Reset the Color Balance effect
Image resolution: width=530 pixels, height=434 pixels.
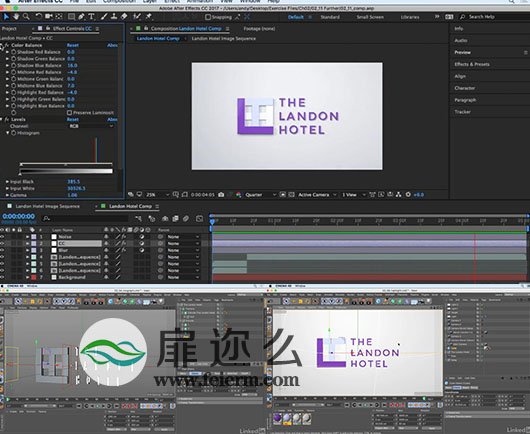click(72, 45)
